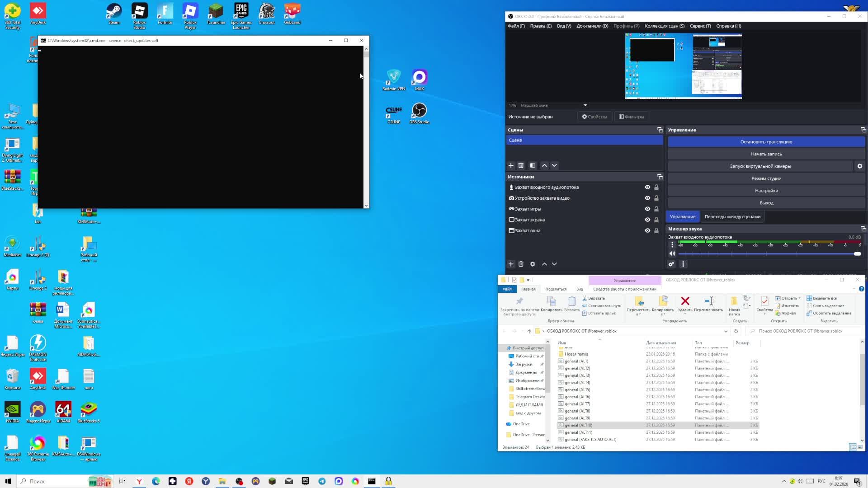868x488 pixels.
Task: Click Остановить трансляцию button
Action: (766, 142)
